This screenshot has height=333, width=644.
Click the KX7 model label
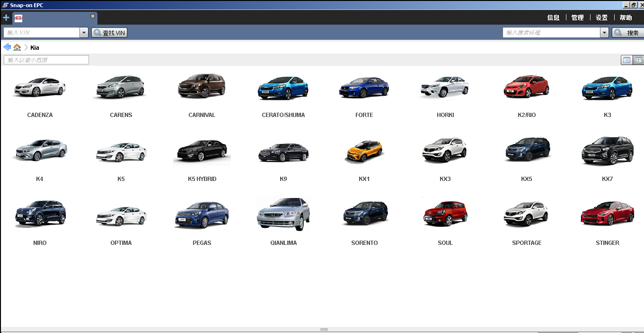pos(607,179)
